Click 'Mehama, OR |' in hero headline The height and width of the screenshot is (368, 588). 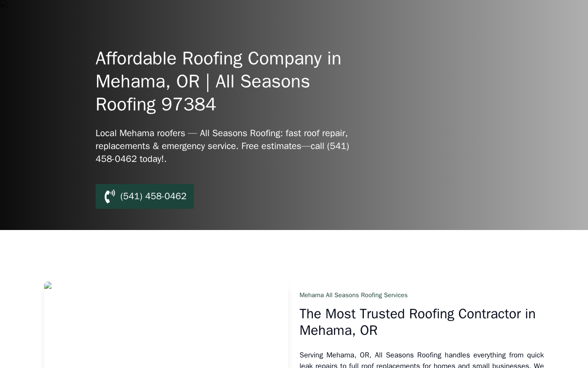(153, 81)
